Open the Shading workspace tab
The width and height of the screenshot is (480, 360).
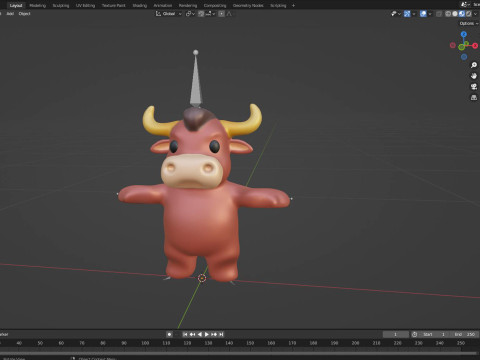point(140,5)
